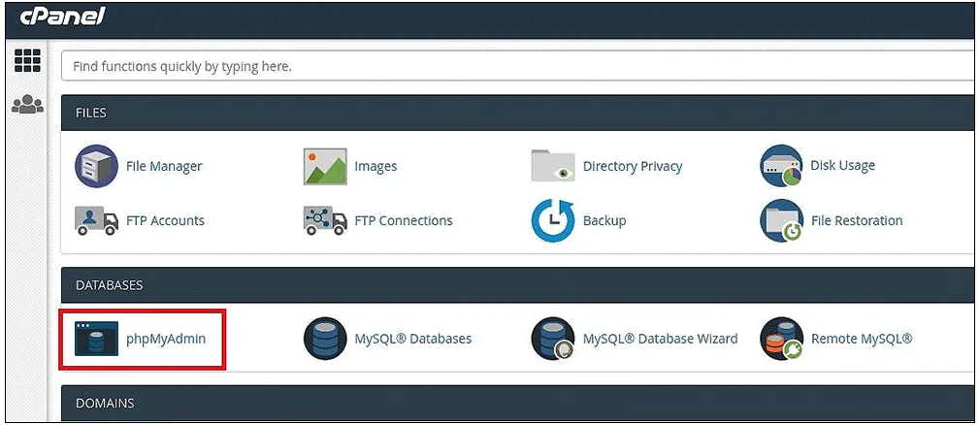Click the File Restoration icon
The width and height of the screenshot is (980, 425).
point(781,220)
